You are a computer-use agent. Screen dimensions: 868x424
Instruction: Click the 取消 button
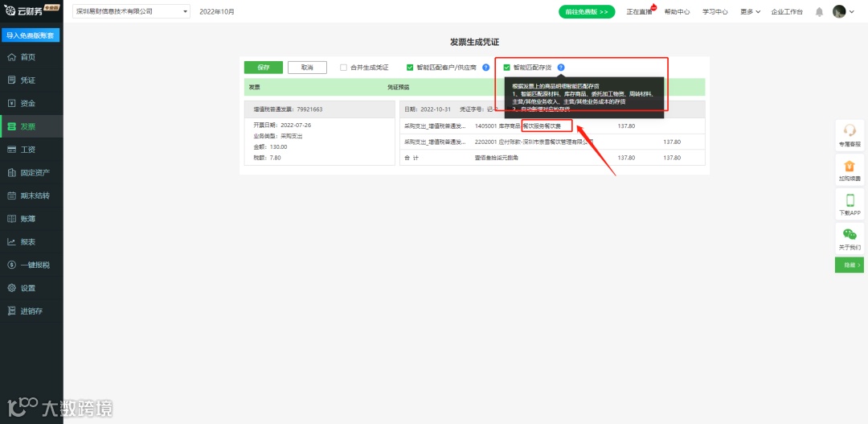(307, 67)
